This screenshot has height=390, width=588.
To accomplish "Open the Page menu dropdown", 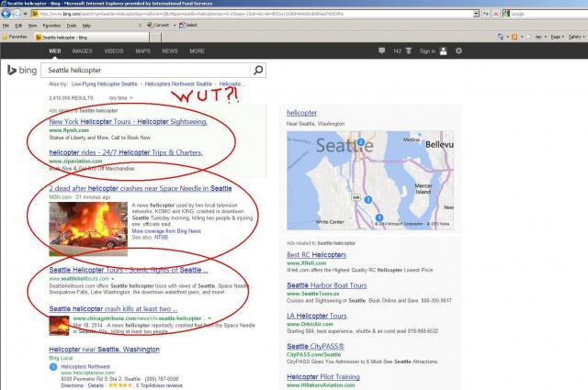I will (557, 37).
